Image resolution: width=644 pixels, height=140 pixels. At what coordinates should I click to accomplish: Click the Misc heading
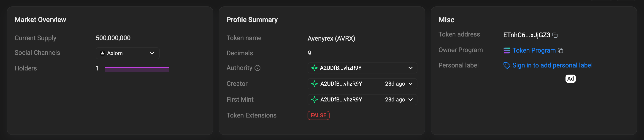446,20
